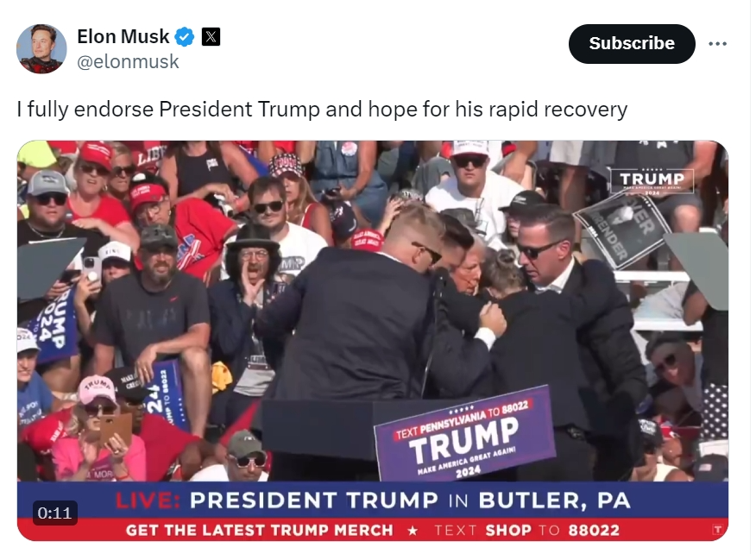This screenshot has width=756, height=554.
Task: Click the black X affiliation badge
Action: point(211,36)
